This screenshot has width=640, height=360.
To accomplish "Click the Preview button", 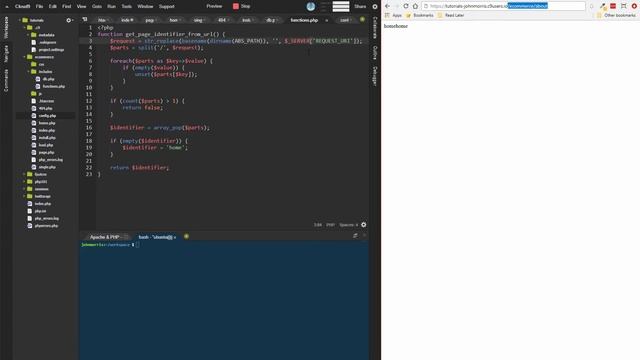I will click(x=214, y=6).
